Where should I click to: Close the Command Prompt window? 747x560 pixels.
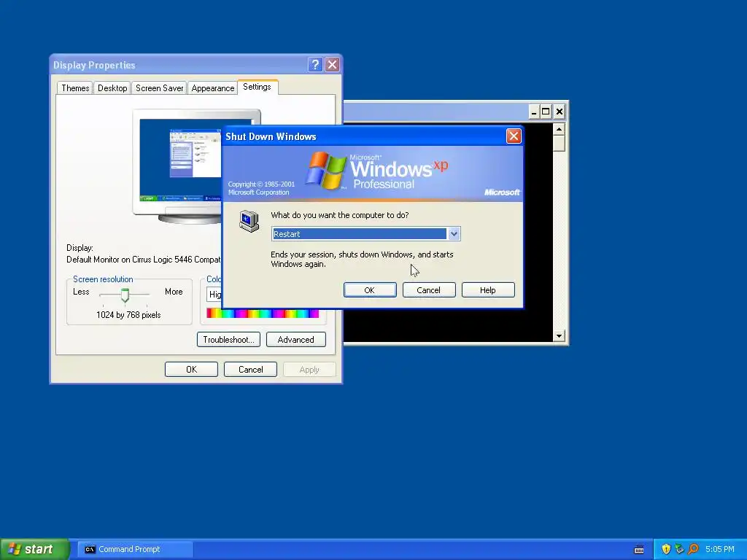point(560,112)
